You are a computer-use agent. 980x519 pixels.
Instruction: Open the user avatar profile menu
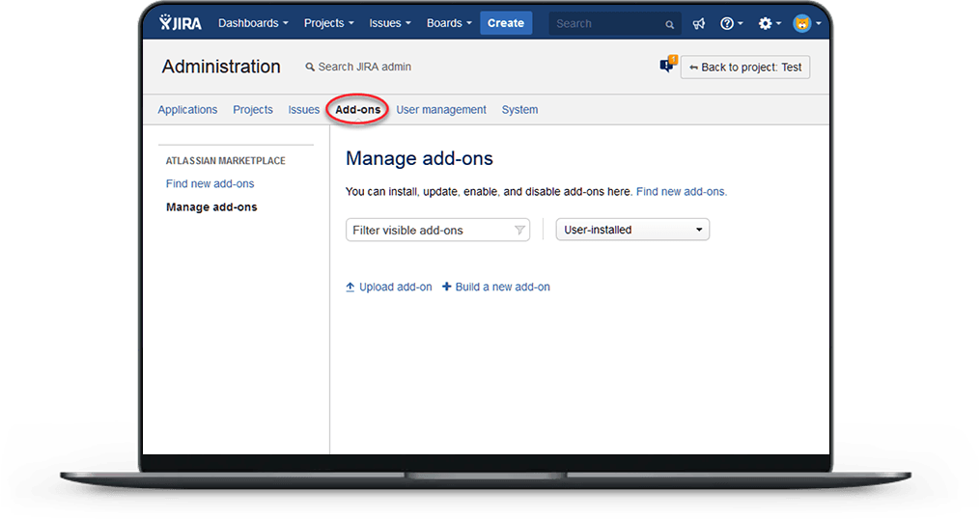coord(807,24)
